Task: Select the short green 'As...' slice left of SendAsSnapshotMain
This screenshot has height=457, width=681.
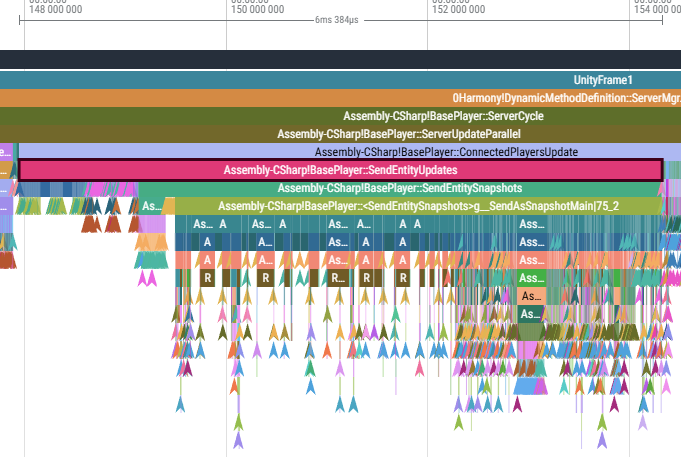Action: pyautogui.click(x=150, y=206)
